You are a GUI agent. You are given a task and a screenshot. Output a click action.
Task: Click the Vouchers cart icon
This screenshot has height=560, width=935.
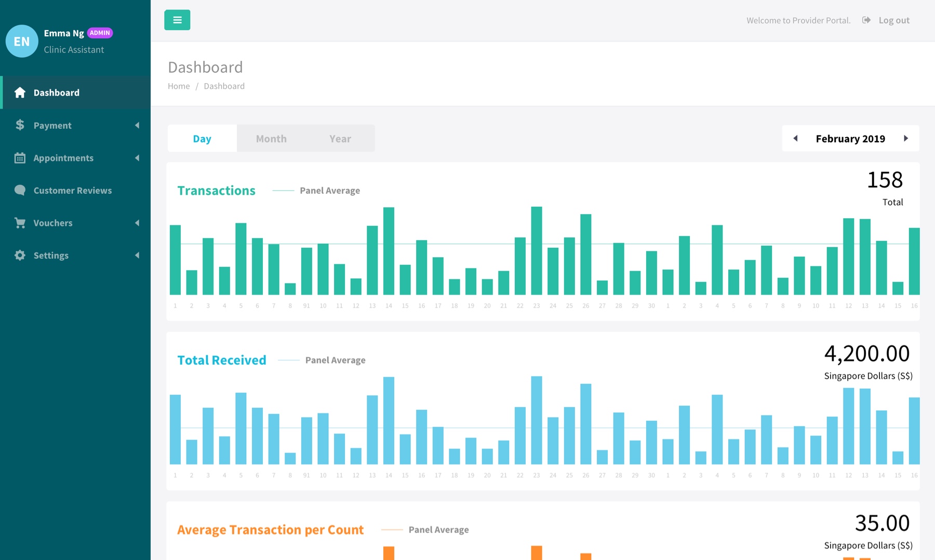20,223
